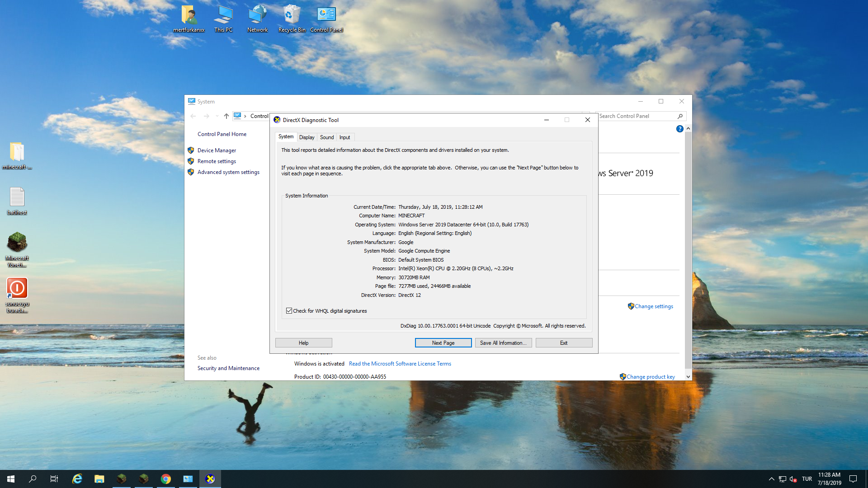Open the This PC desktop icon
The image size is (868, 488).
[x=223, y=19]
